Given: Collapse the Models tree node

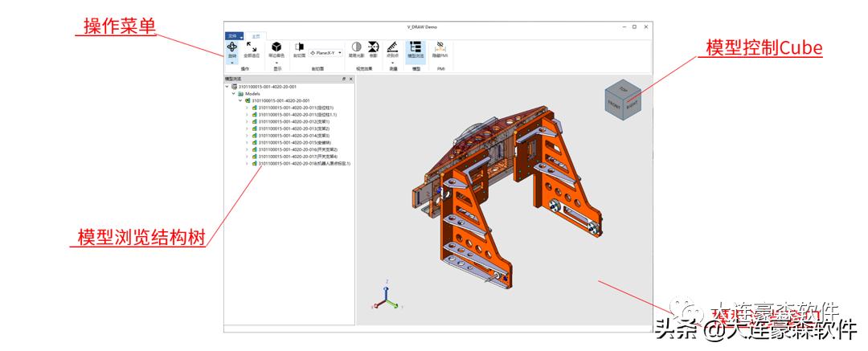Looking at the screenshot, I should [233, 93].
